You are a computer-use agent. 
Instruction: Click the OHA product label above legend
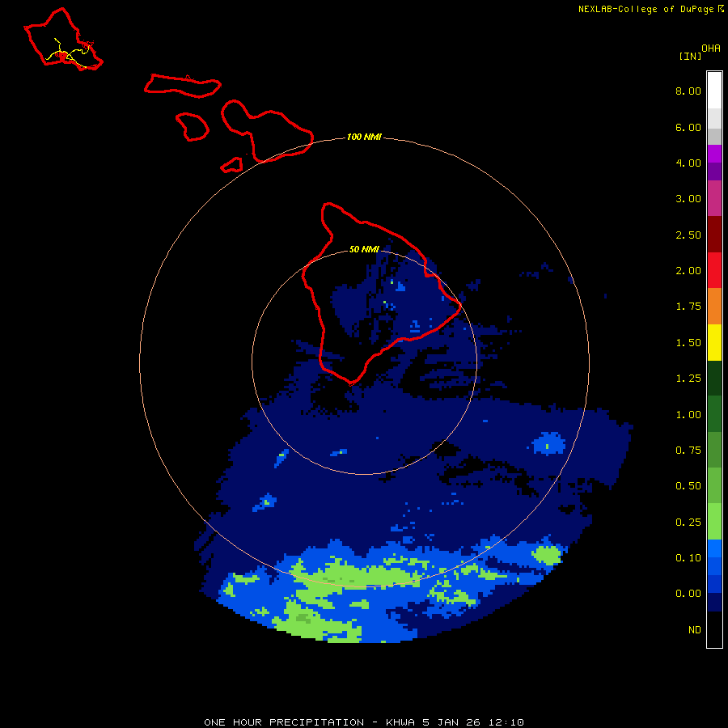(711, 49)
